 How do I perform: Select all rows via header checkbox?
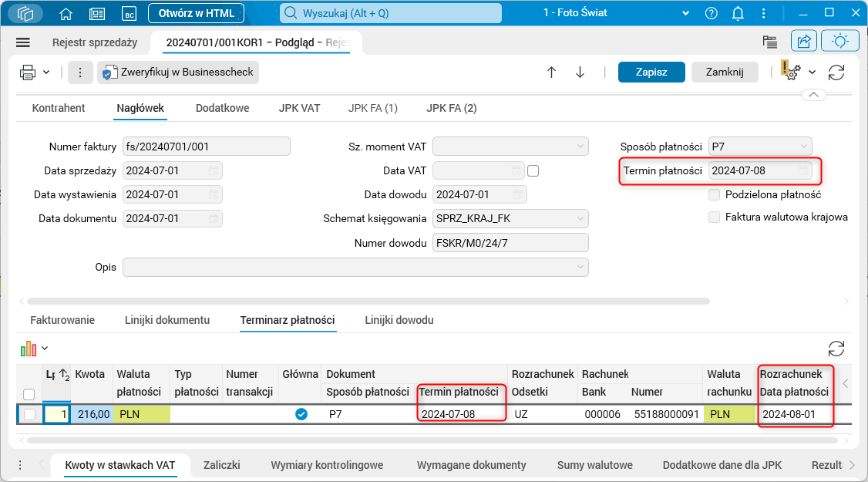pos(29,394)
